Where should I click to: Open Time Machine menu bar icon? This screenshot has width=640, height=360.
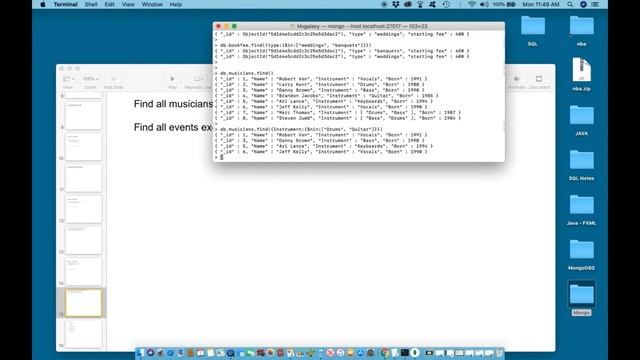(446, 4)
